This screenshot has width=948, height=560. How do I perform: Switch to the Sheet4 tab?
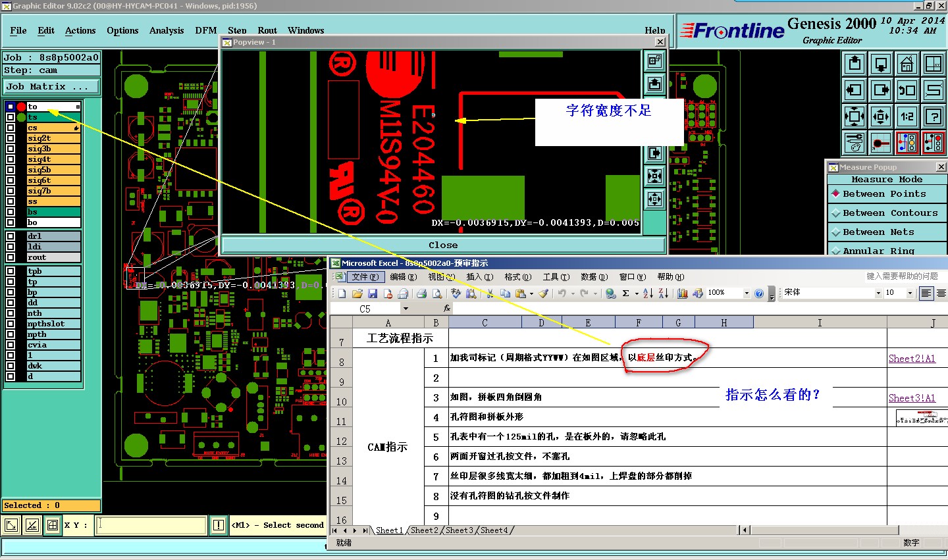(x=494, y=530)
